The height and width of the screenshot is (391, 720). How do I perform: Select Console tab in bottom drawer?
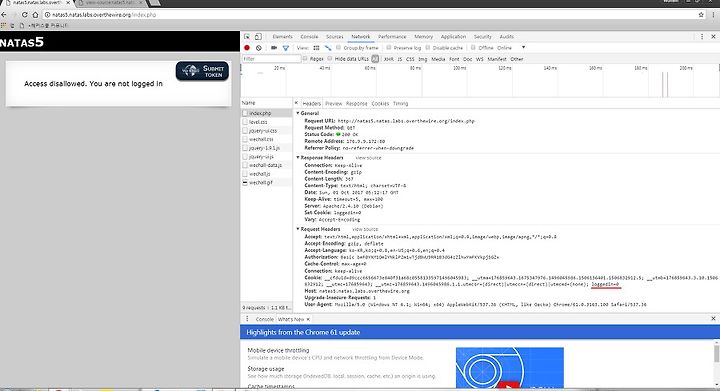[x=264, y=319]
